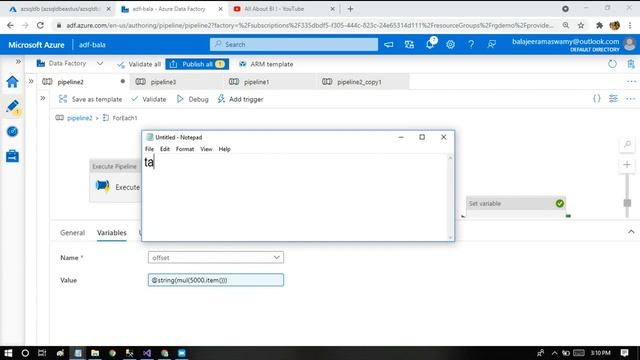Open Notepad Help menu
The height and width of the screenshot is (360, 640).
click(224, 149)
